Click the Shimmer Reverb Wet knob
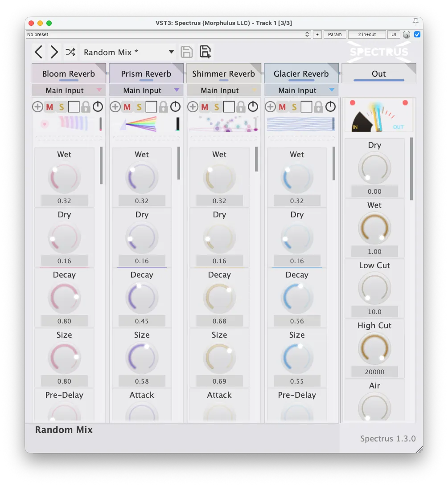 point(219,177)
